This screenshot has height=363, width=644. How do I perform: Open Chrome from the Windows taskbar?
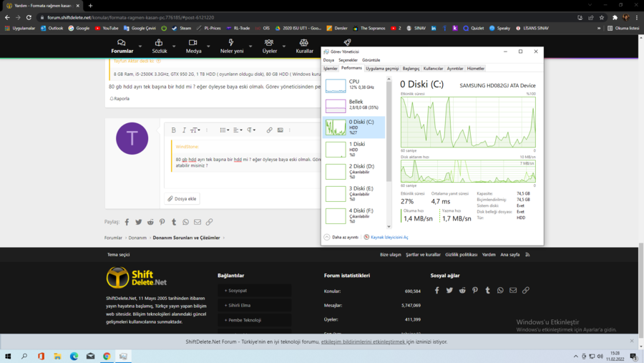tap(107, 356)
